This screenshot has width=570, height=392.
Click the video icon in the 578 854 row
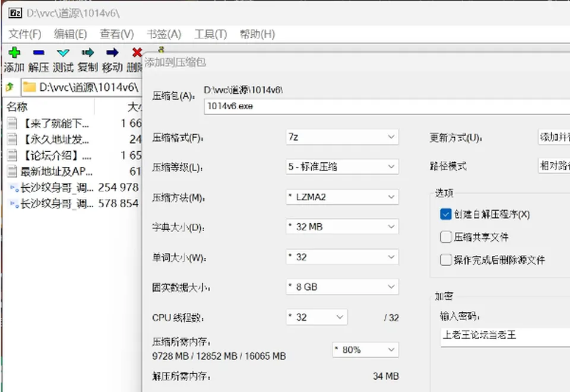[14, 204]
